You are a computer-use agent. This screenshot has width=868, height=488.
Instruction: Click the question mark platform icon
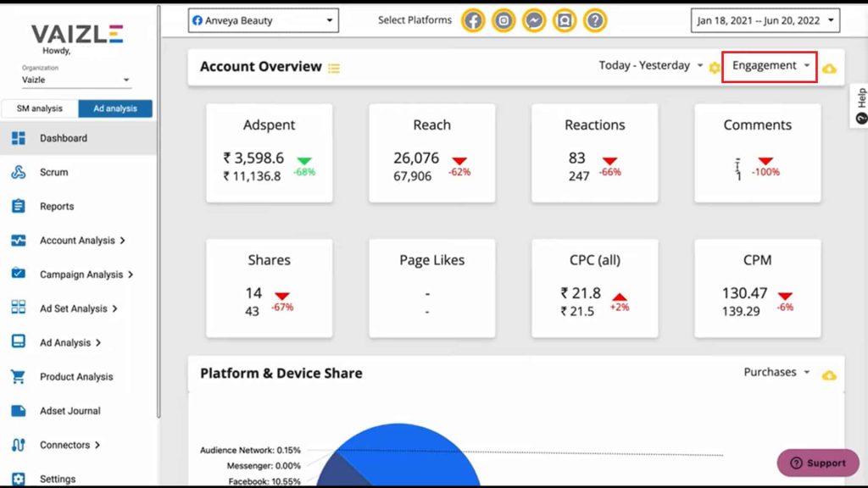coord(594,20)
